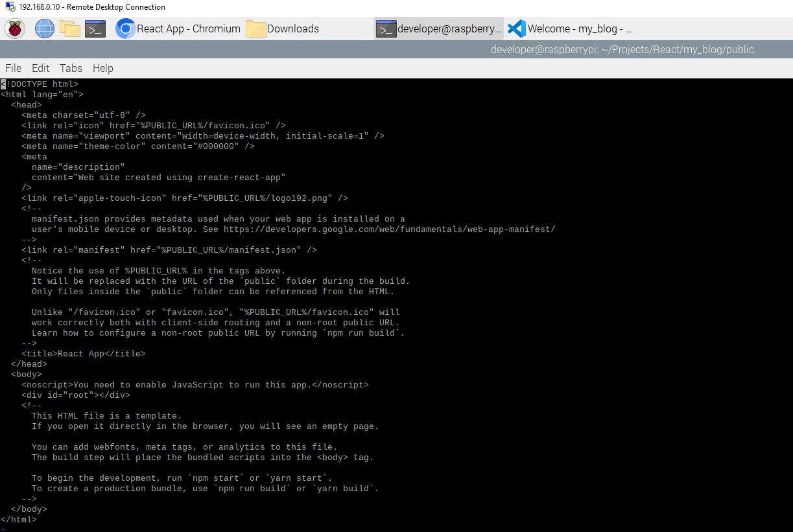Click 'Notice the use of %PUBLIC_URL%' comment line
The image size is (793, 532).
point(159,271)
